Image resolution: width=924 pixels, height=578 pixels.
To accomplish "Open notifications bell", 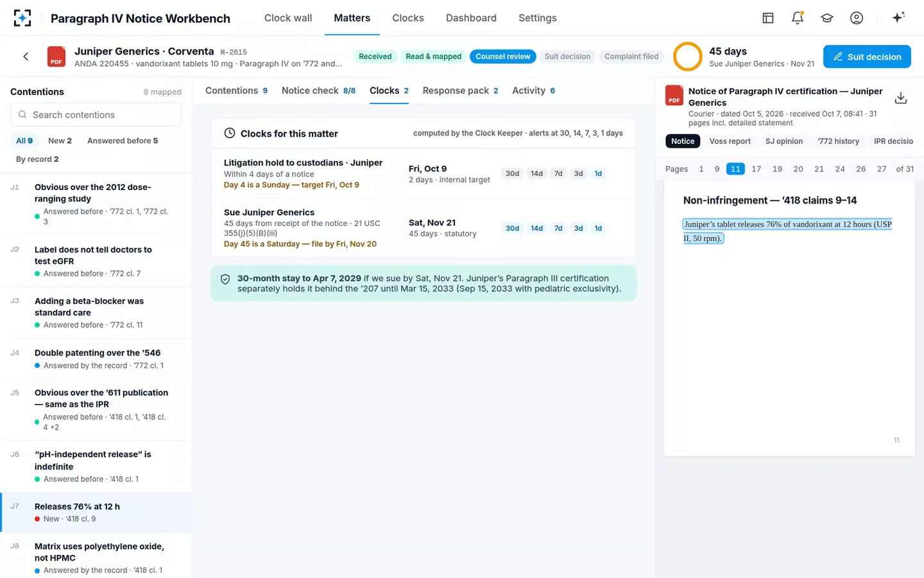I will 798,18.
